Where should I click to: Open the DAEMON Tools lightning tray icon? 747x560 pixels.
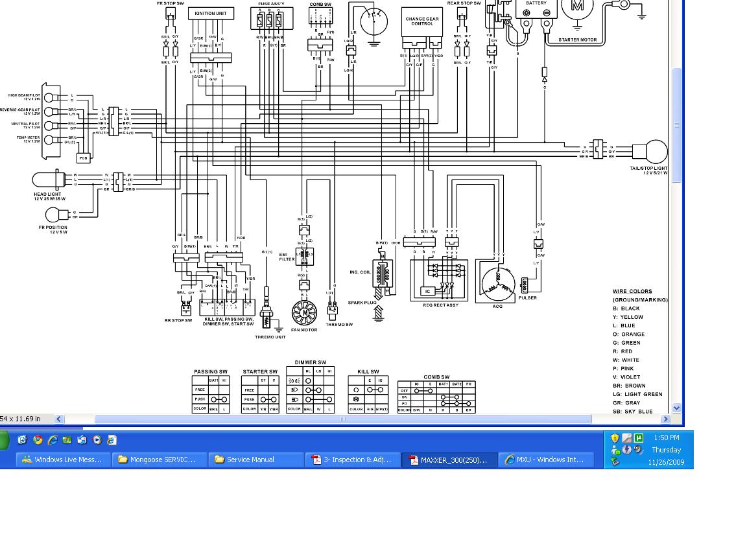(626, 450)
